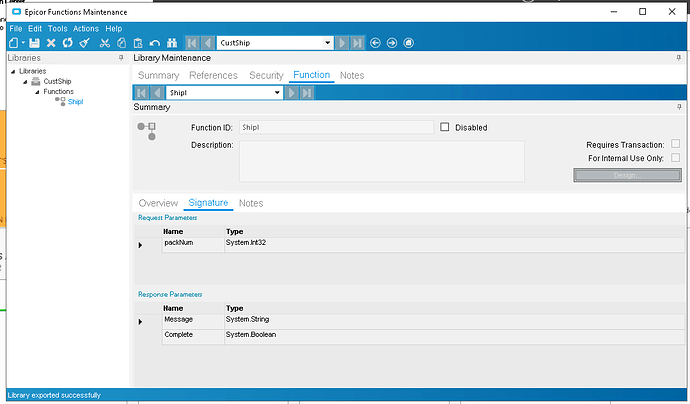Pin the Library Maintenance panel
690x404 pixels.
pos(679,58)
